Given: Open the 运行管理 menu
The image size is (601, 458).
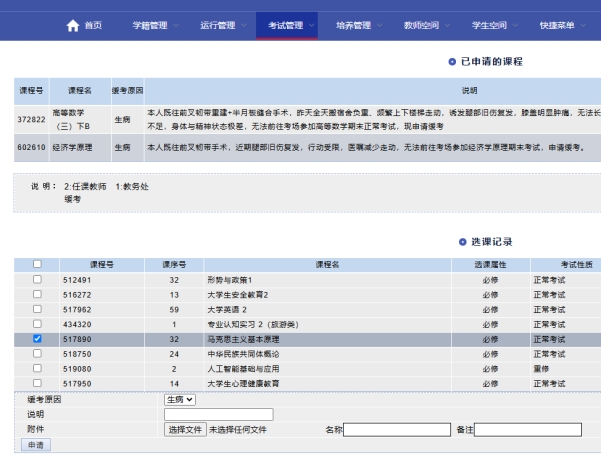Looking at the screenshot, I should coord(218,26).
